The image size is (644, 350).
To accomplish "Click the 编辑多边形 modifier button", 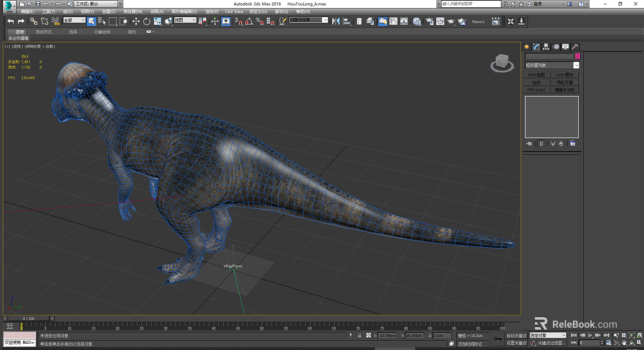I will tap(565, 89).
